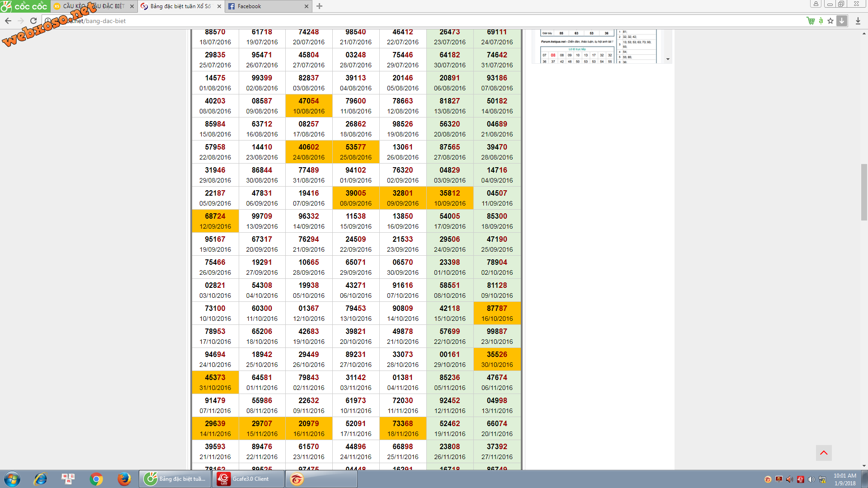Reload the page with refresh icon
Image resolution: width=868 pixels, height=488 pixels.
[33, 21]
